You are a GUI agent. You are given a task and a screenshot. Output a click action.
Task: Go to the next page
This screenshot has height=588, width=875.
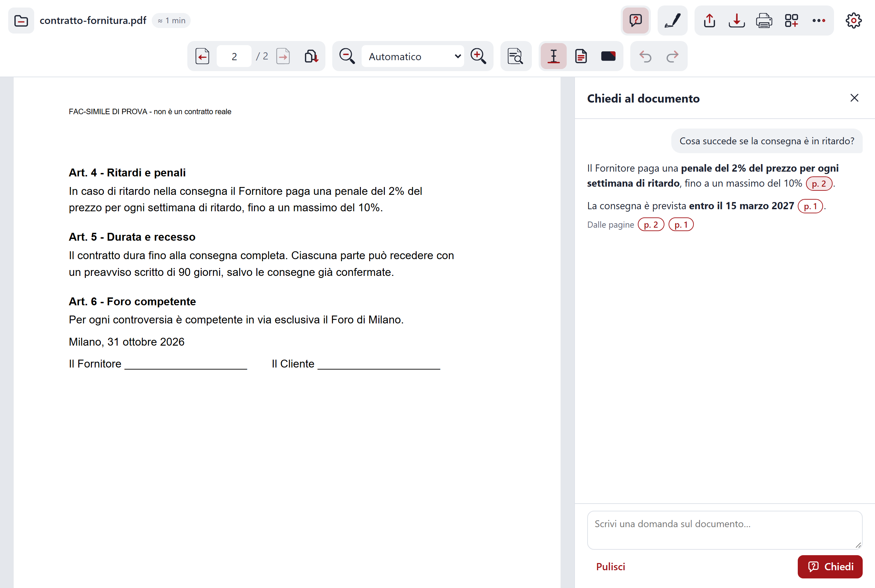[283, 56]
